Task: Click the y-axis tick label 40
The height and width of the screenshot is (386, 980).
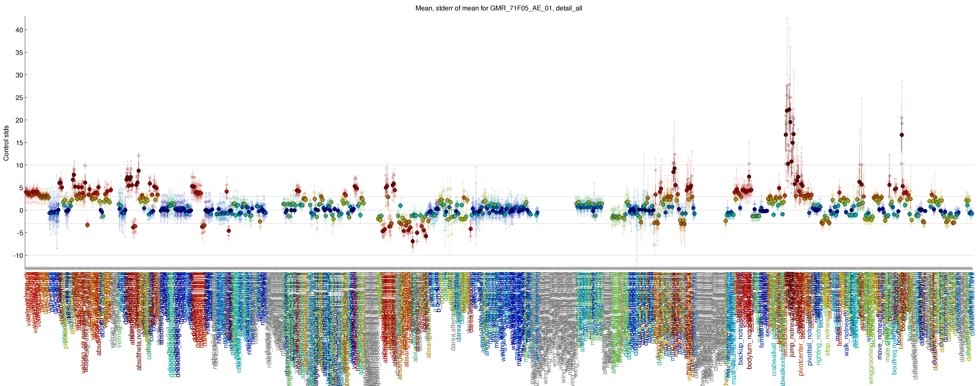Action: click(x=19, y=30)
